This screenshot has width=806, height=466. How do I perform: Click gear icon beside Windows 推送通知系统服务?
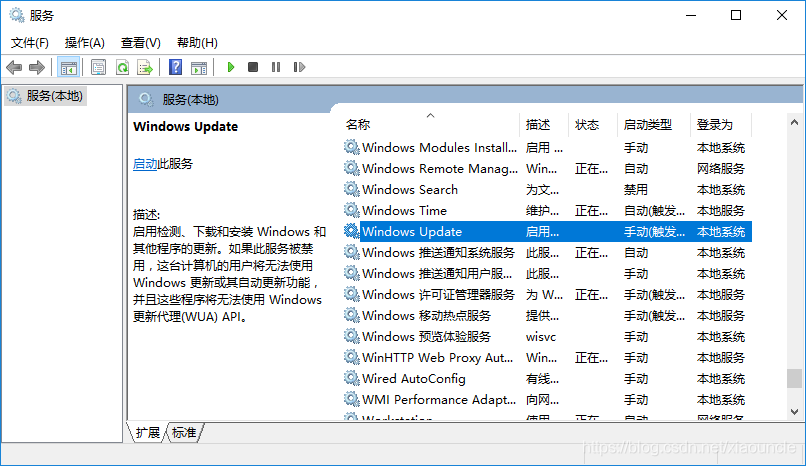(352, 253)
